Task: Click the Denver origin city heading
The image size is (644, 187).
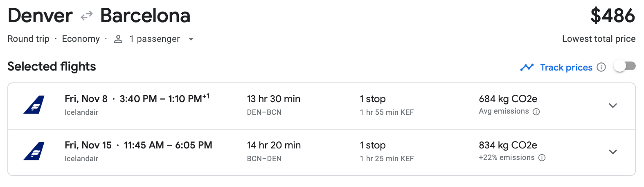Action: [x=40, y=16]
